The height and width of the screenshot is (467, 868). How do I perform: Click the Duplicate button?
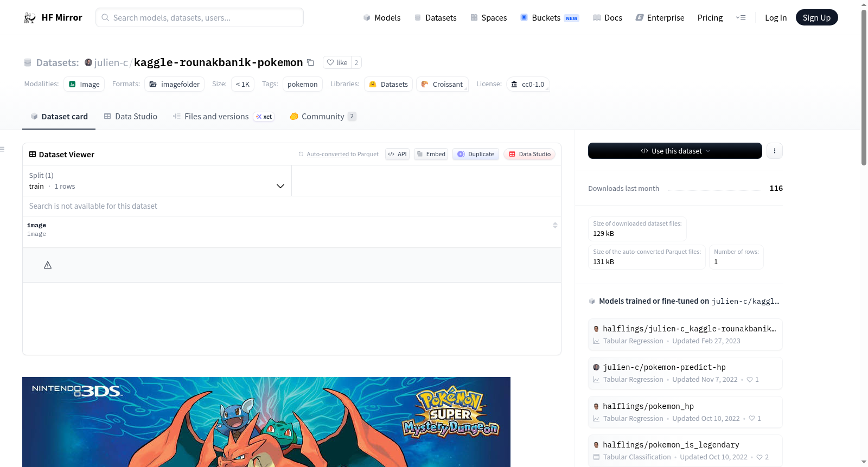click(476, 154)
